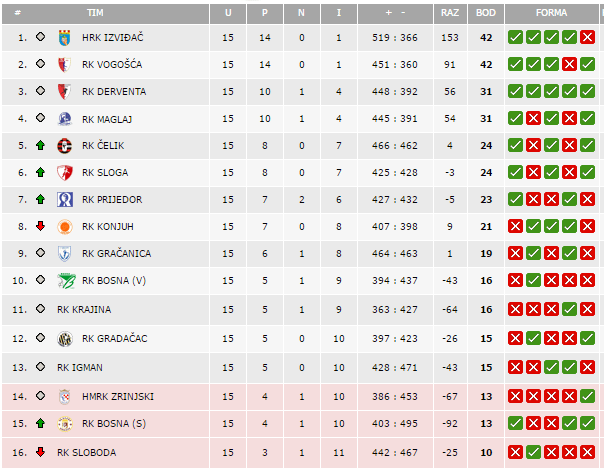Click the RAZ column header
The image size is (604, 473).
coord(450,13)
